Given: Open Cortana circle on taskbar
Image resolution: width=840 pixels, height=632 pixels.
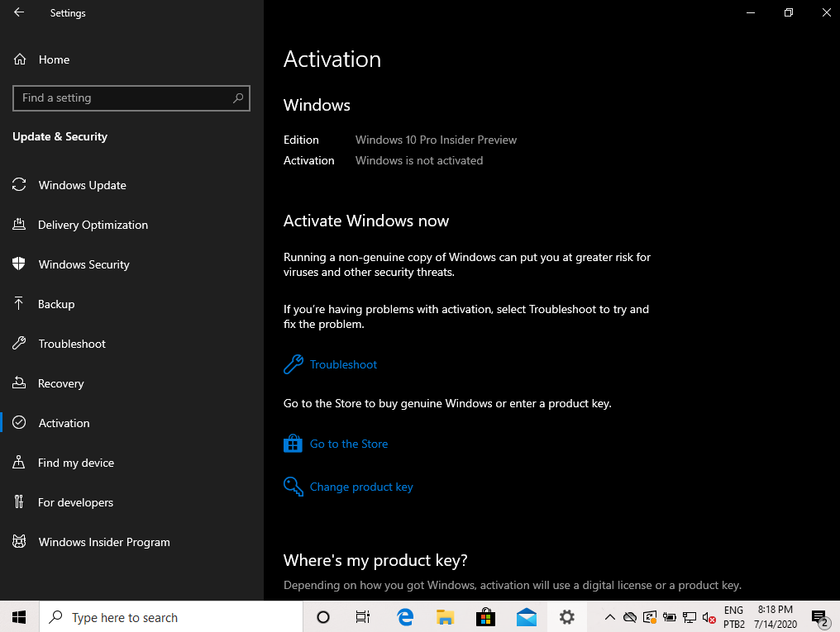Looking at the screenshot, I should tap(323, 617).
